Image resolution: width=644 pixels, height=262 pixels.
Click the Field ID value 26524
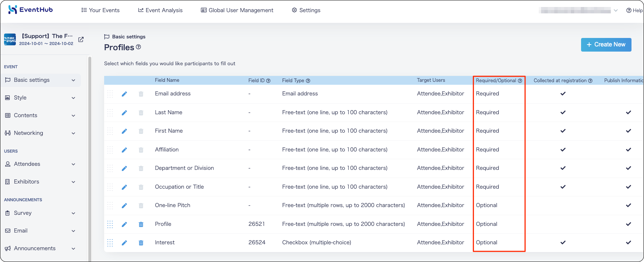(257, 242)
